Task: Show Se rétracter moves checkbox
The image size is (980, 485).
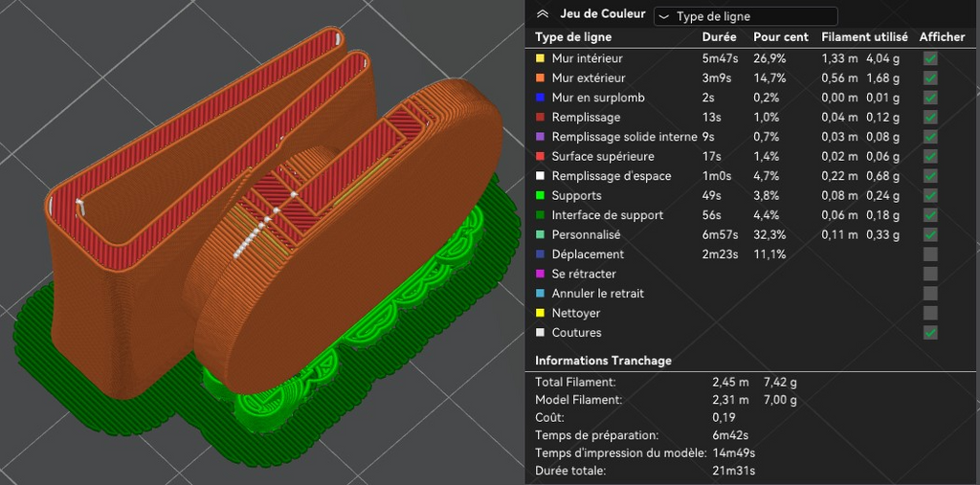Action: [x=930, y=274]
